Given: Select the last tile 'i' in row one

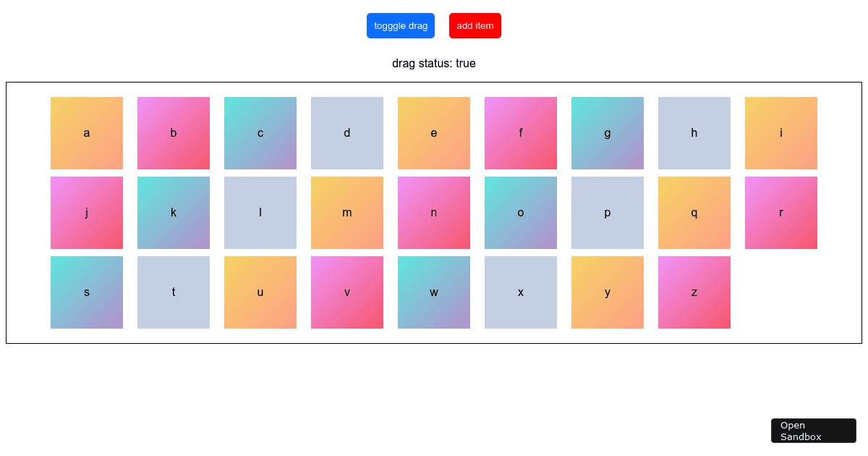Looking at the screenshot, I should [781, 132].
